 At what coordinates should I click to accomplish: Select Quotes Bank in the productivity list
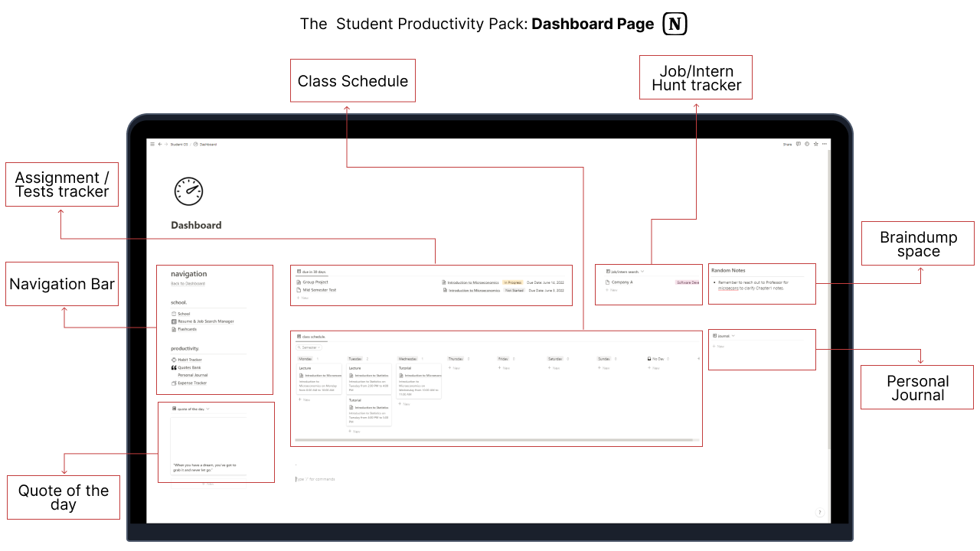click(x=189, y=367)
